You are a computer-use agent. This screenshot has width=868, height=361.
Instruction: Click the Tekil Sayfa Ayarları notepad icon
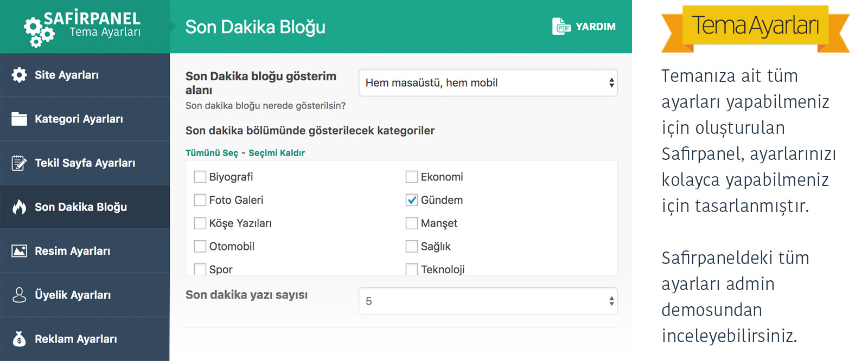point(20,163)
